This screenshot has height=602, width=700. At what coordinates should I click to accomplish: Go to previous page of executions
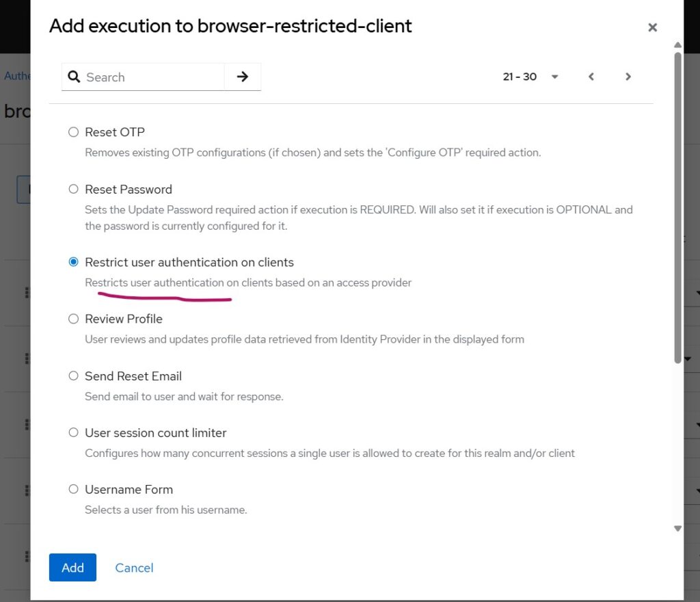tap(591, 77)
